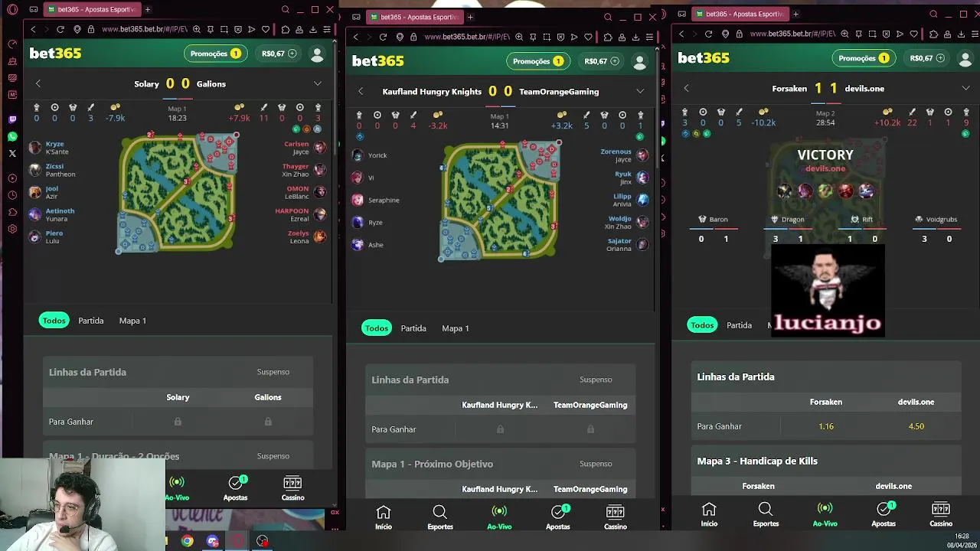Click R$0,67 balance in left window
This screenshot has width=980, height=551.
coord(279,54)
